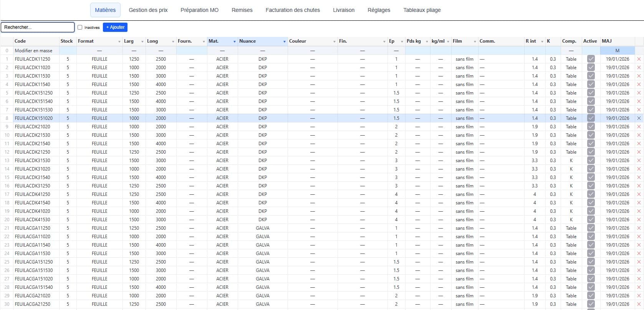Viewport: 644px width, 310px height.
Task: Delete row FEUILACDK11250 with red X
Action: (x=639, y=59)
